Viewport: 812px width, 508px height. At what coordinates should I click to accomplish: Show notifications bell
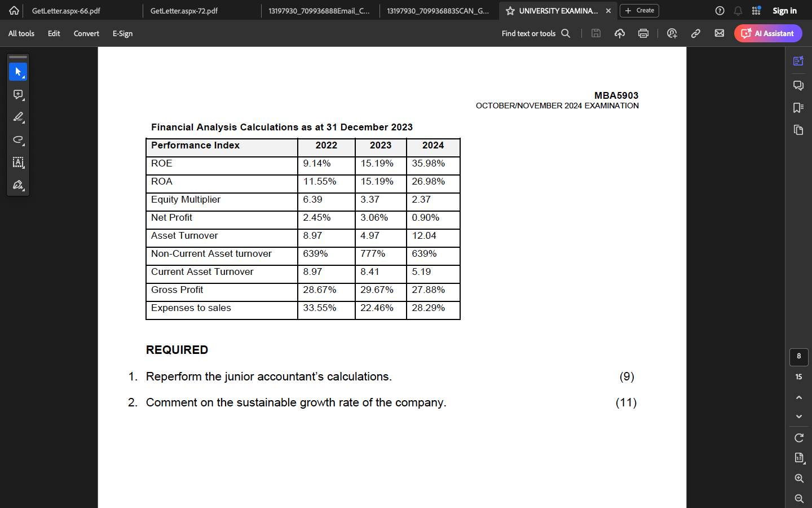click(x=738, y=11)
